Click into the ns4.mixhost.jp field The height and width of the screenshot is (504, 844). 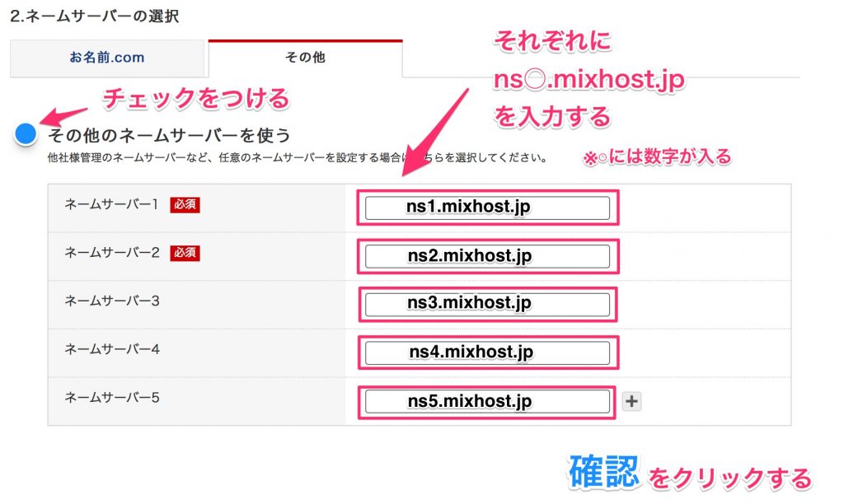point(487,352)
